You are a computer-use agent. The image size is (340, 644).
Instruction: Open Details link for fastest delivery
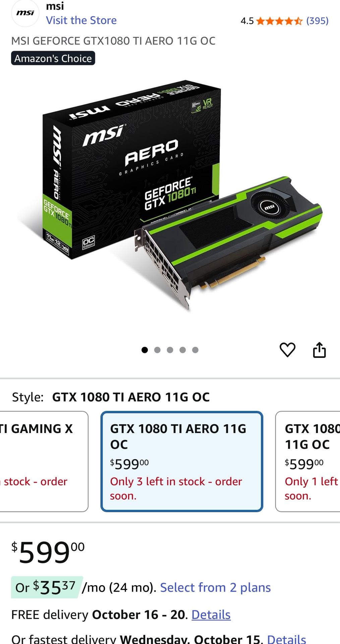click(286, 639)
